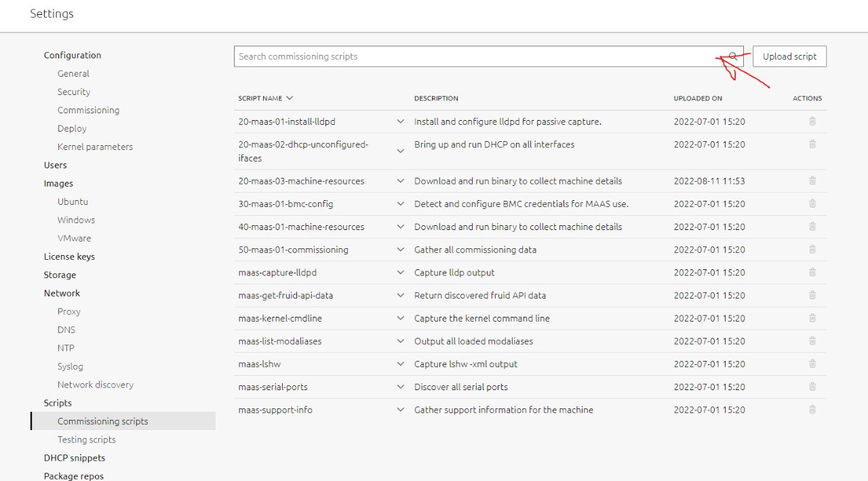Open Network discovery settings link
The width and height of the screenshot is (868, 481).
point(95,385)
